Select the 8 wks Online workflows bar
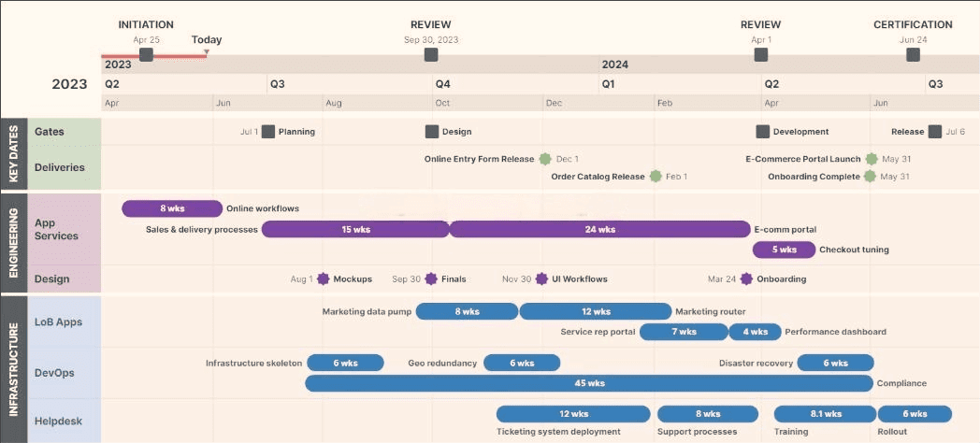 172,208
